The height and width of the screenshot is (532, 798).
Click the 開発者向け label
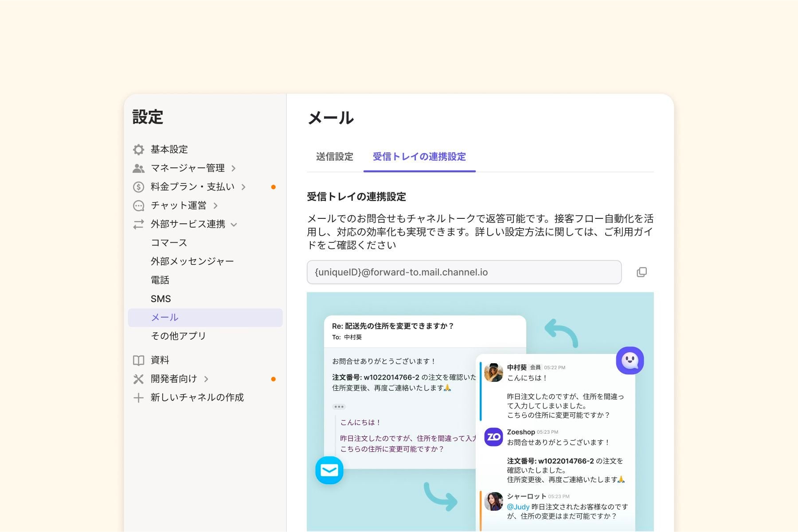(174, 379)
